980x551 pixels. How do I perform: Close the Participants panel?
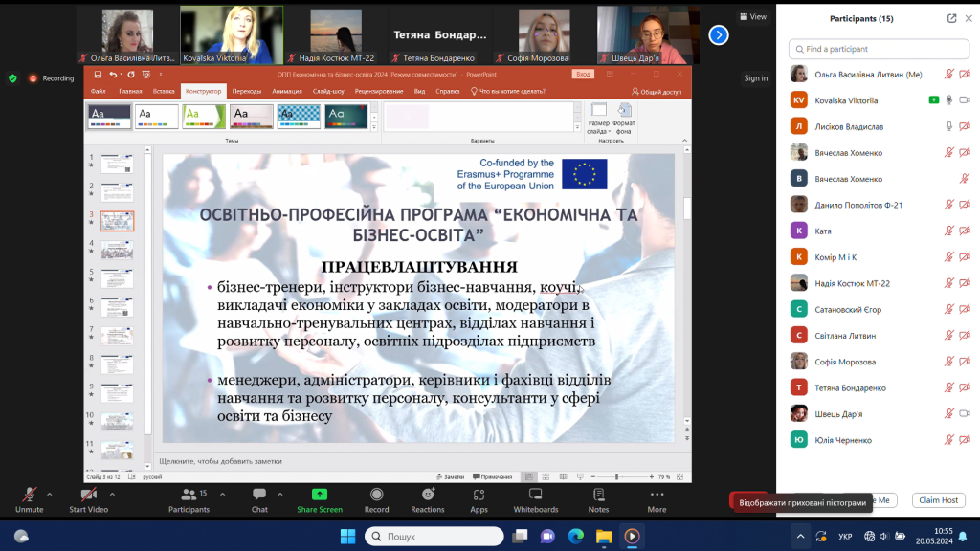pos(969,19)
